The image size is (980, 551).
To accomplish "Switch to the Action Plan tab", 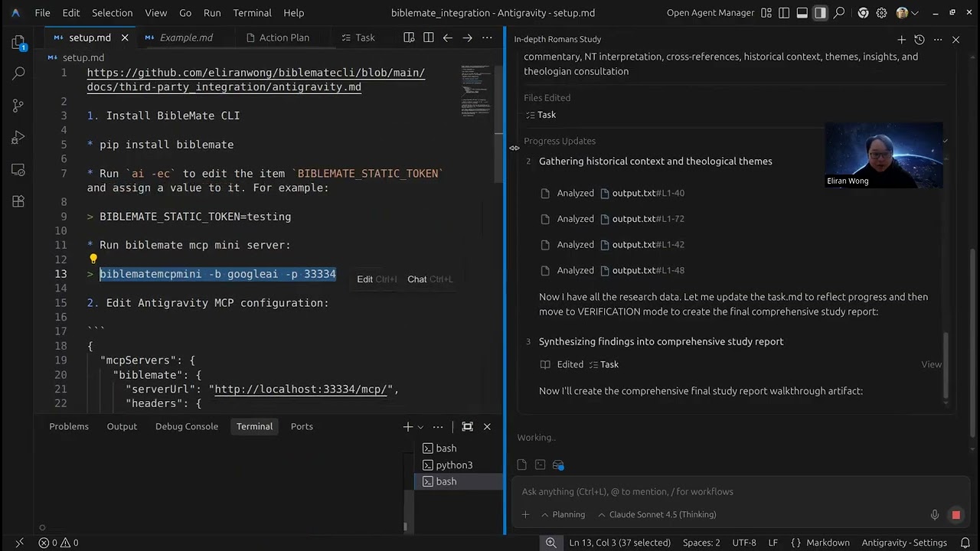I will [x=283, y=37].
